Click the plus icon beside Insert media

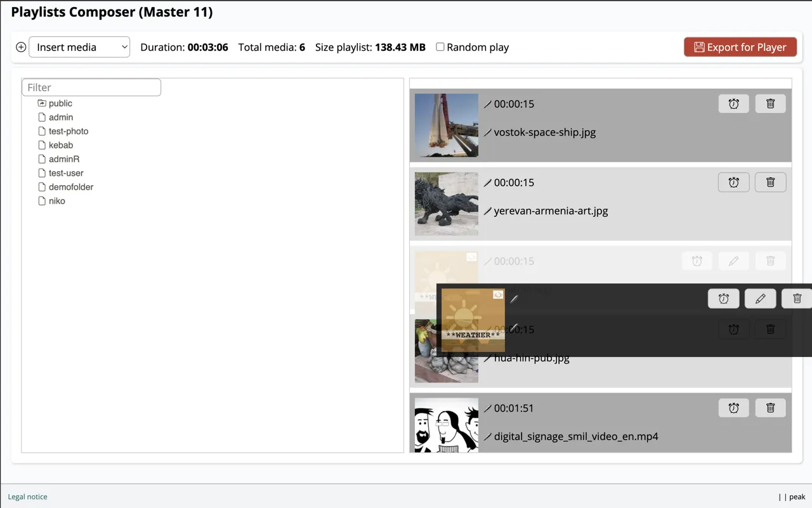pyautogui.click(x=21, y=47)
